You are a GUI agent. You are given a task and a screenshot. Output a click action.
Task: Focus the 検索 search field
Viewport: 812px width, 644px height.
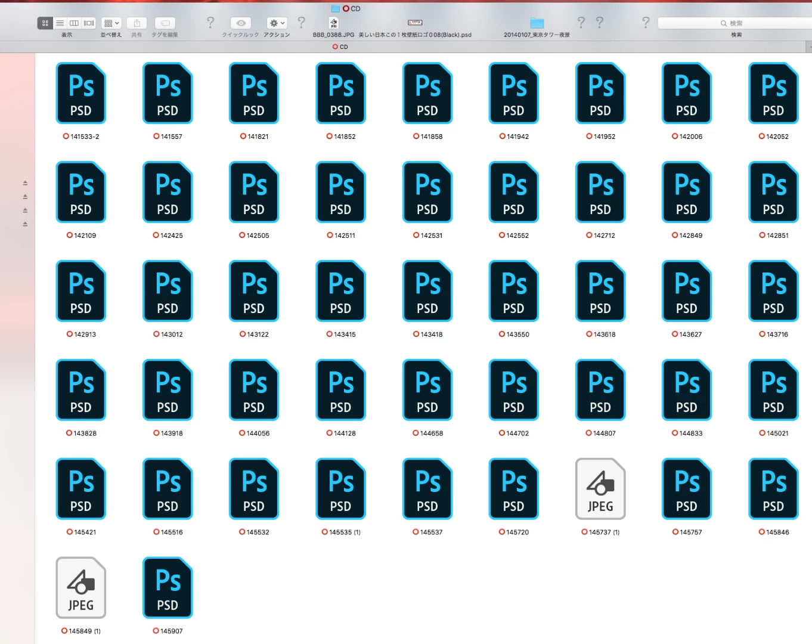click(x=734, y=23)
